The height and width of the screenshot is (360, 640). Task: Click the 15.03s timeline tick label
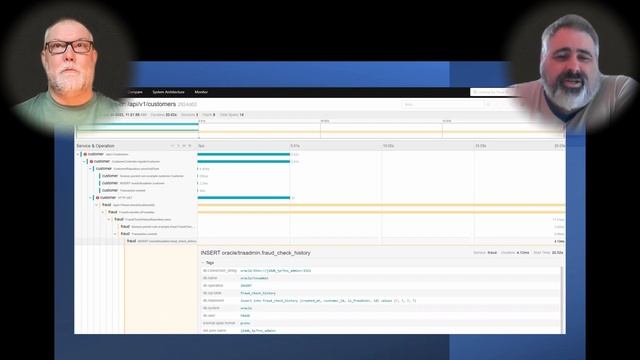coord(480,146)
